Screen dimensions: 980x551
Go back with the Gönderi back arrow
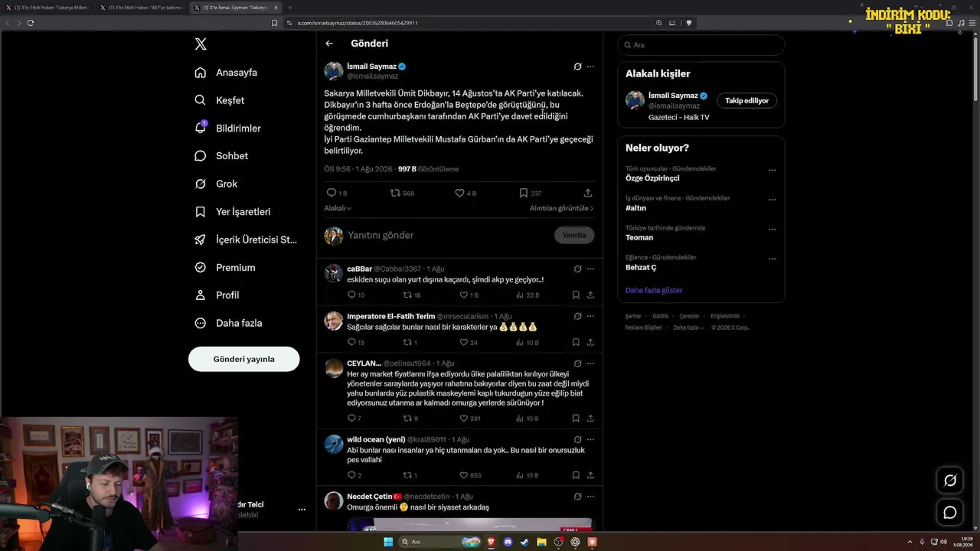pyautogui.click(x=329, y=44)
